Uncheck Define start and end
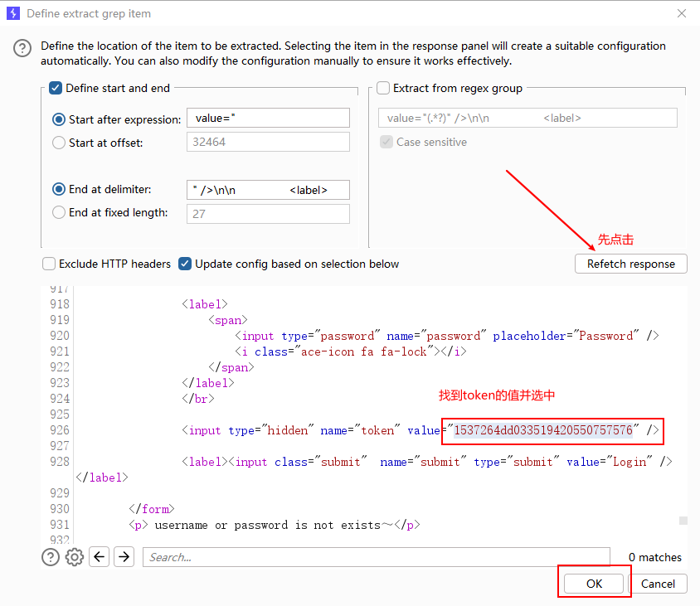 click(56, 88)
